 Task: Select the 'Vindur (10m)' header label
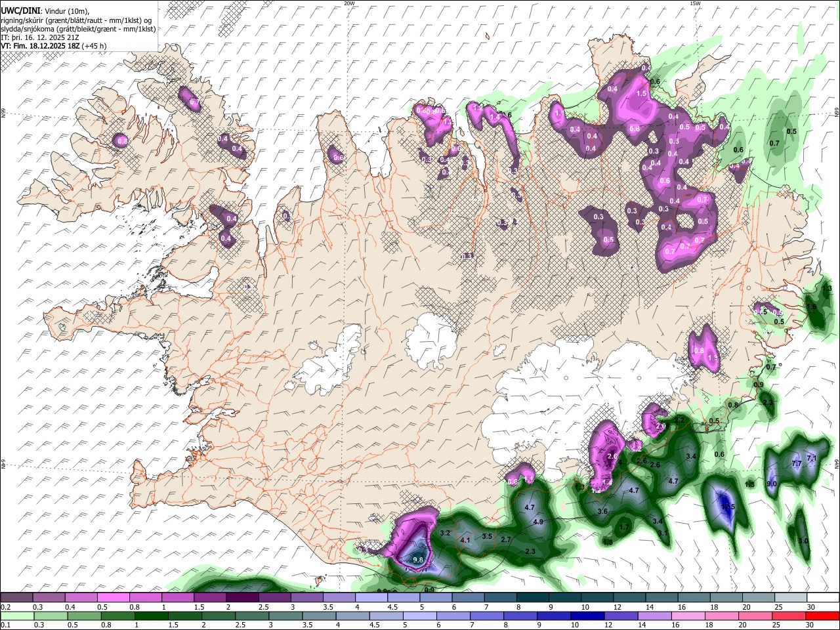65,10
